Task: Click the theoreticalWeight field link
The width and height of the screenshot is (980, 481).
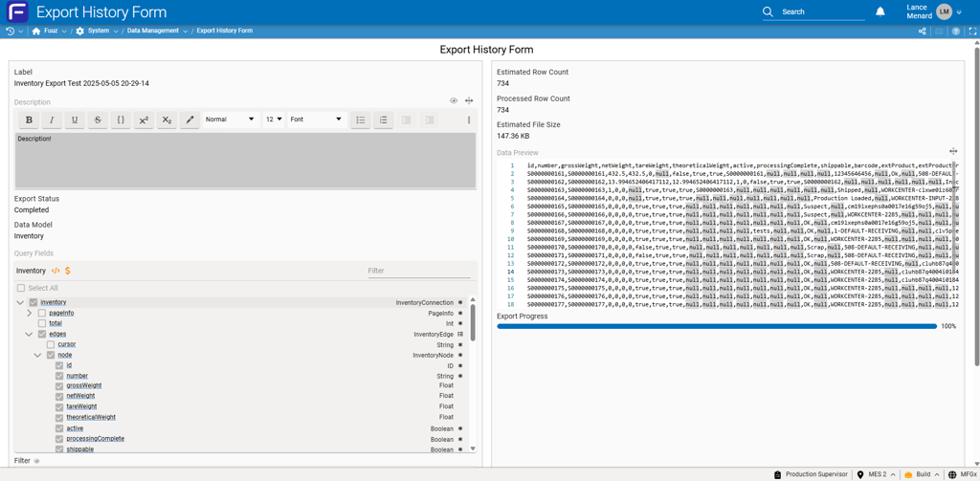Action: coord(91,418)
